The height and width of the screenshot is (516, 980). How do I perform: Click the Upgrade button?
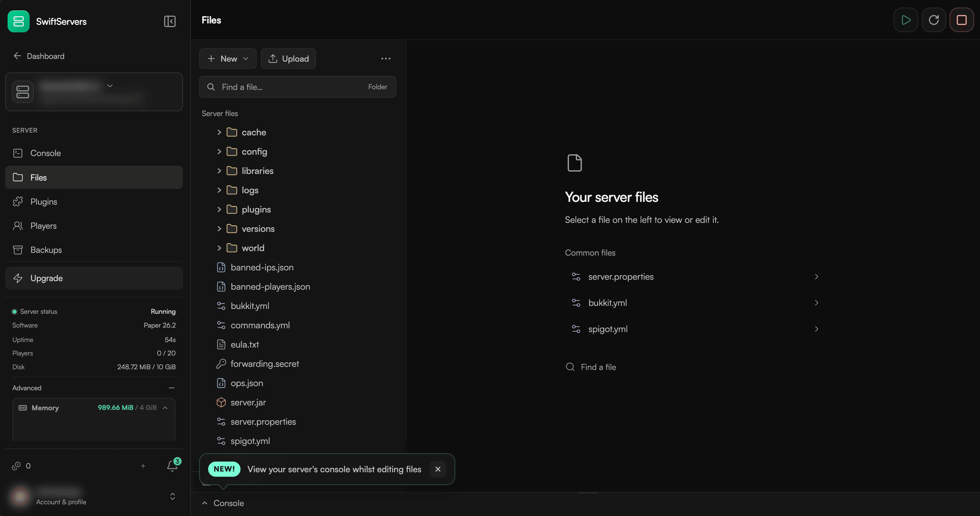point(94,278)
